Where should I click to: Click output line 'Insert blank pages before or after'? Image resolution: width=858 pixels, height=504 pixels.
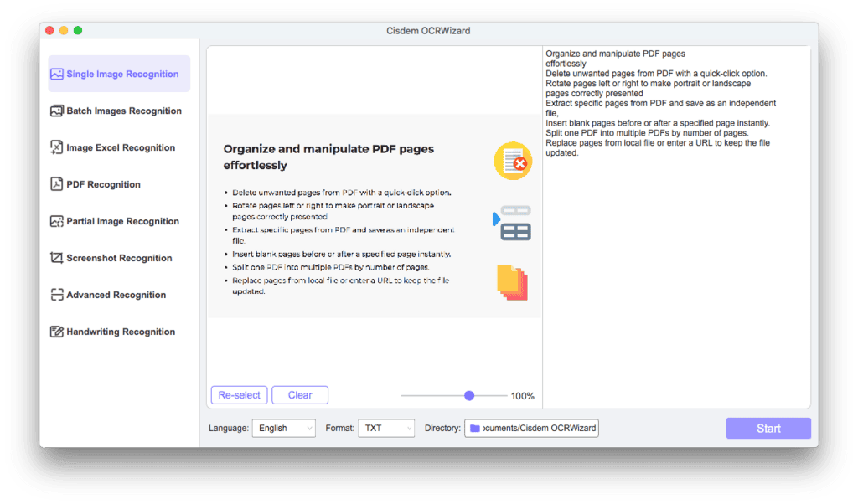click(657, 123)
